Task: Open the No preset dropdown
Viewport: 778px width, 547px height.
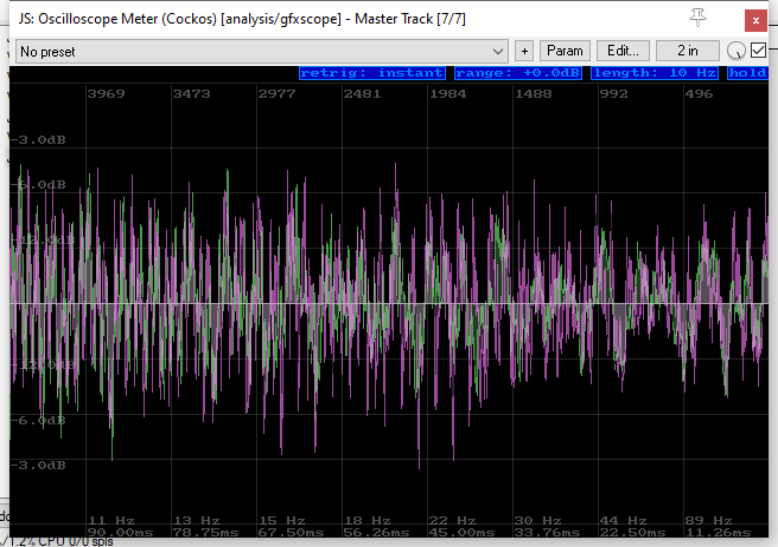Action: click(x=261, y=52)
